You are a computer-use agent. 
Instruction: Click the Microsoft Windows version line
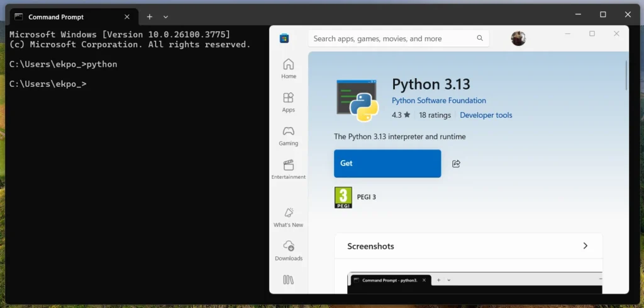pyautogui.click(x=120, y=35)
